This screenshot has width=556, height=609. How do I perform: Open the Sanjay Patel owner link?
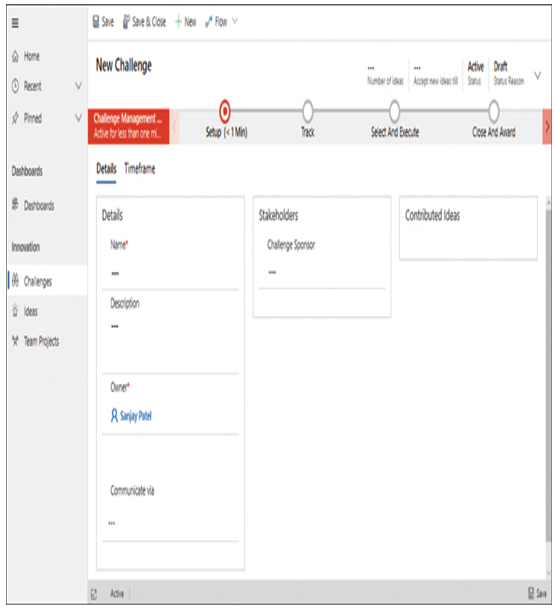coord(136,416)
